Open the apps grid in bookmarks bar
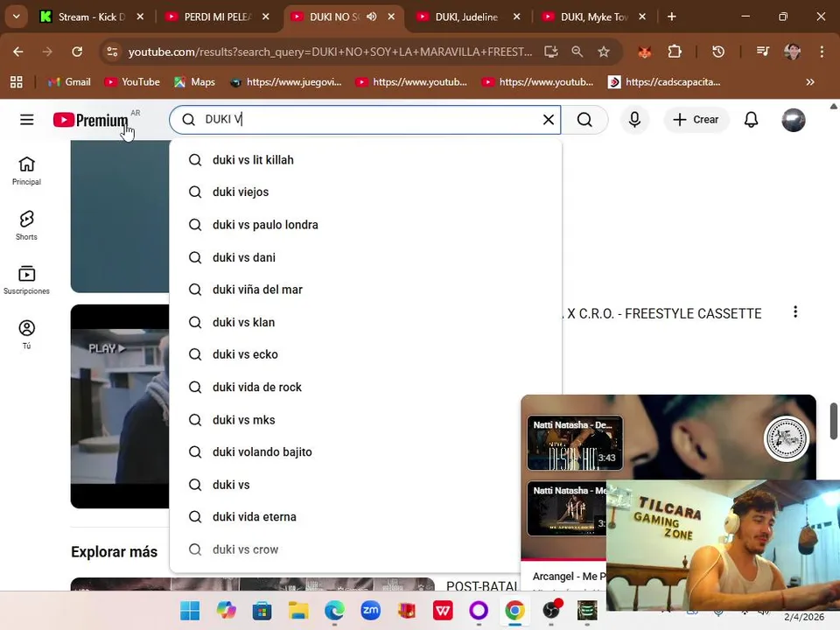The image size is (840, 630). coord(17,82)
